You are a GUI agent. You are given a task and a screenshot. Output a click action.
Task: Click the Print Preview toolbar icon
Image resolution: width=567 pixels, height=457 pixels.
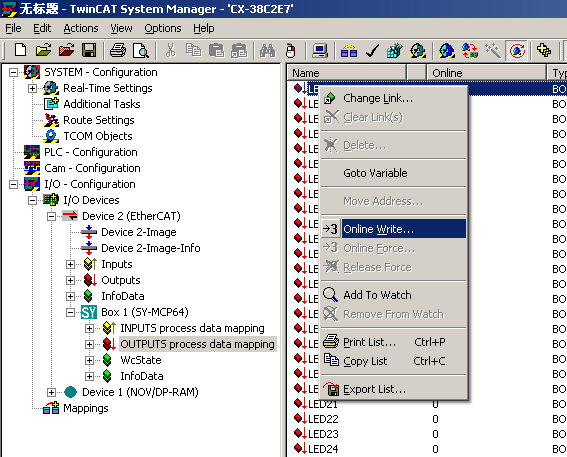pos(140,50)
